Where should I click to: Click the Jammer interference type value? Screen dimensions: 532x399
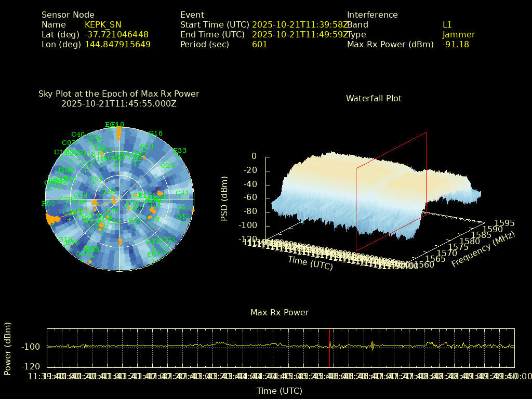point(459,35)
